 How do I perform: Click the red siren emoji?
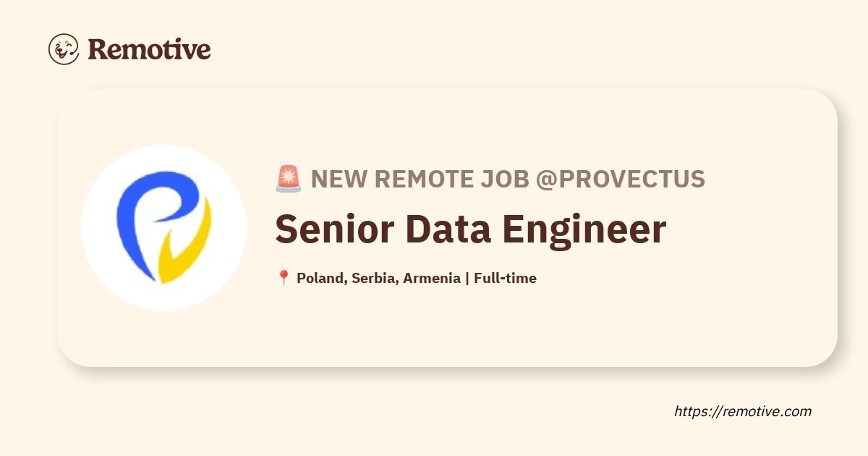[288, 179]
